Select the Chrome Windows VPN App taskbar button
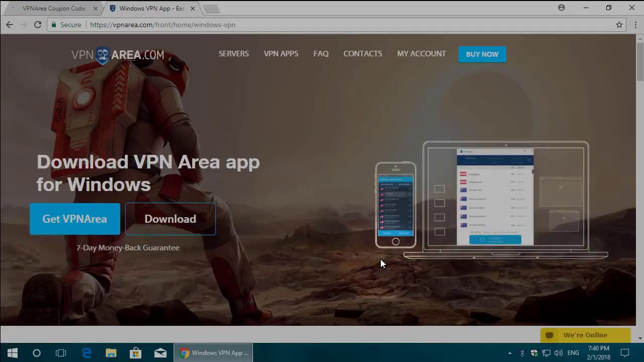 click(213, 353)
